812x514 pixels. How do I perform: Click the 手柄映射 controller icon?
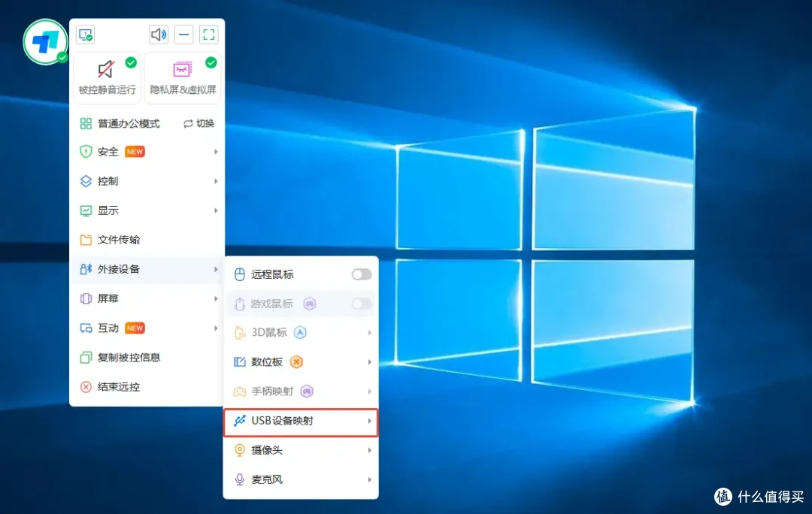[239, 392]
